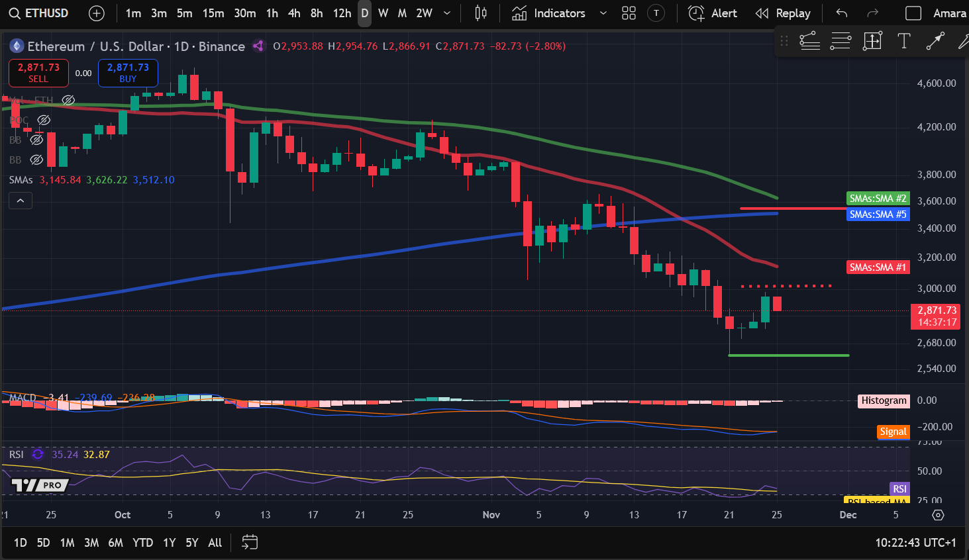Image resolution: width=969 pixels, height=560 pixels.
Task: Select the candlestick chart style icon
Action: pyautogui.click(x=480, y=13)
